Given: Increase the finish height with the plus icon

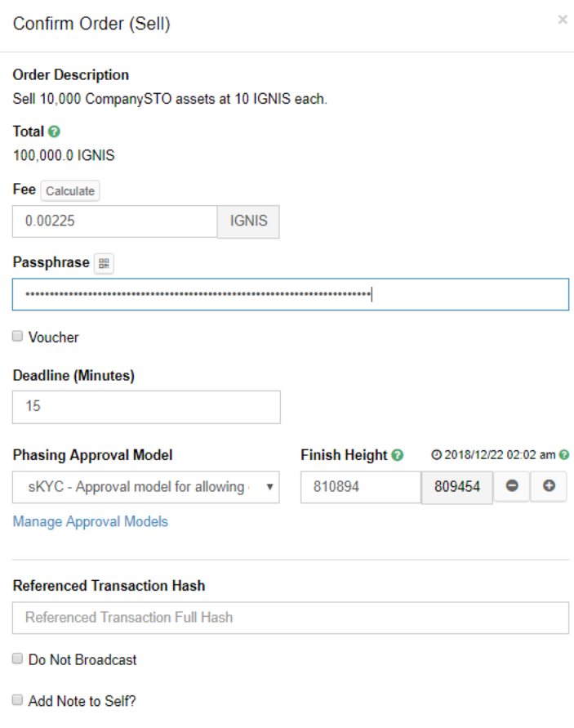Looking at the screenshot, I should [549, 486].
